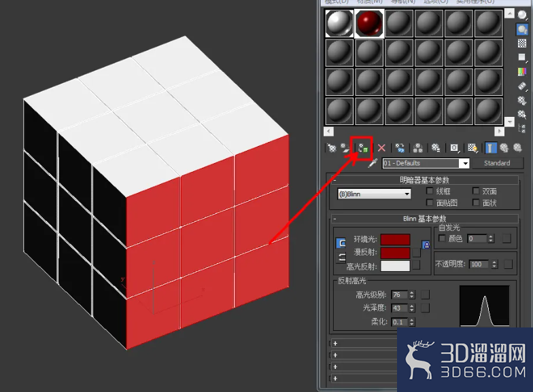533x392 pixels.
Task: Click the 高光级别 value field
Action: click(400, 295)
